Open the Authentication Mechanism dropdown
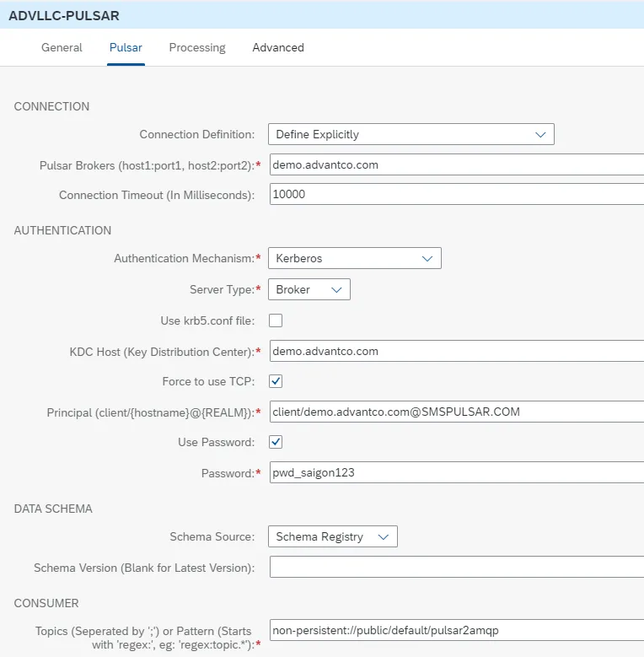The width and height of the screenshot is (644, 657). (354, 258)
